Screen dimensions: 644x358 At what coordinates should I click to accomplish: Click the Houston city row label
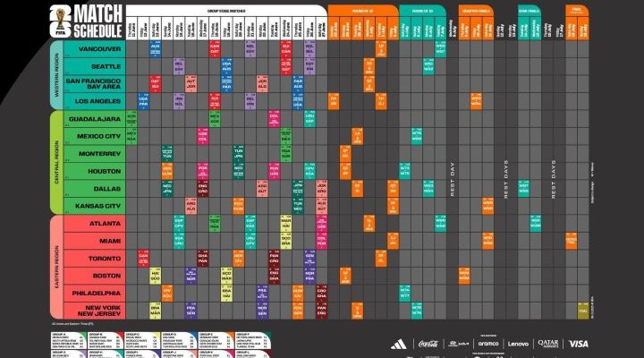[94, 171]
